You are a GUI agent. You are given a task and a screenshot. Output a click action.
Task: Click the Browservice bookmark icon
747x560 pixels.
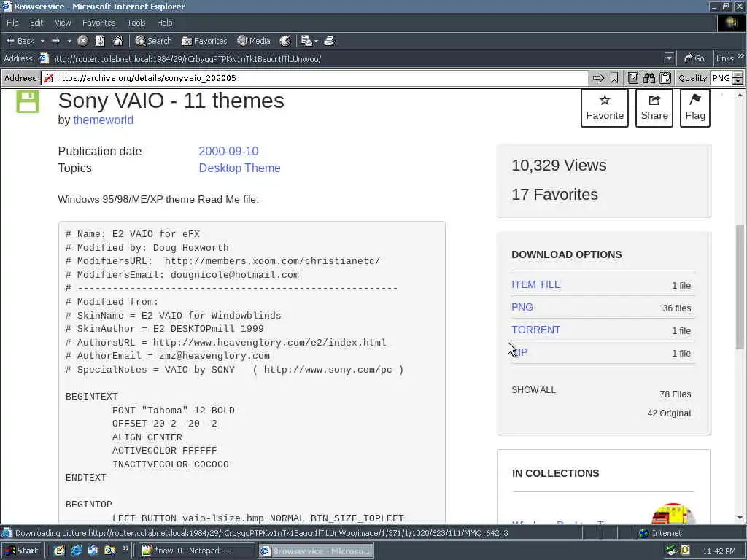point(614,78)
